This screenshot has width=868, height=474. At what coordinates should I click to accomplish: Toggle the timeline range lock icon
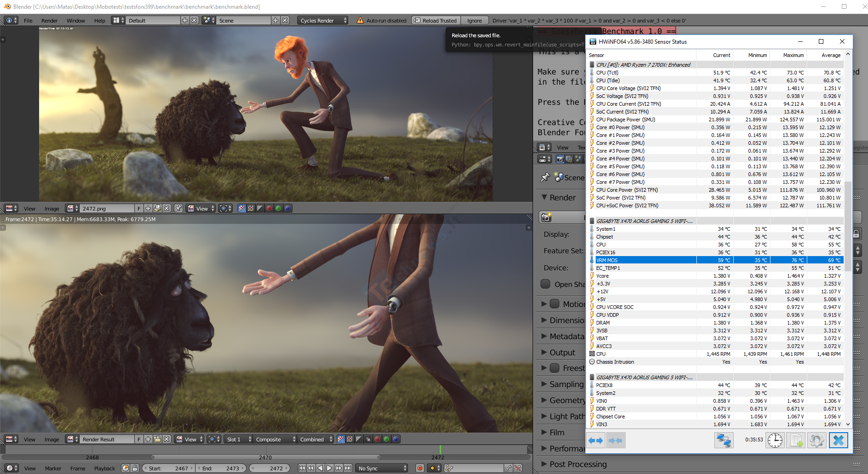click(135, 468)
